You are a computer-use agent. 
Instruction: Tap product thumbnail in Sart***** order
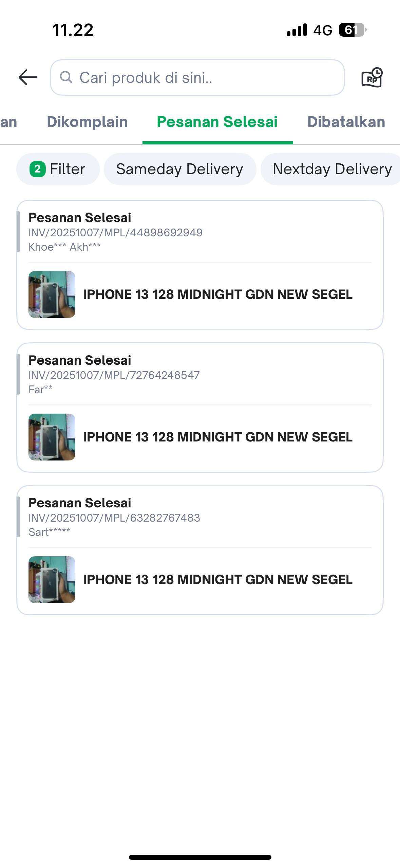click(x=52, y=580)
